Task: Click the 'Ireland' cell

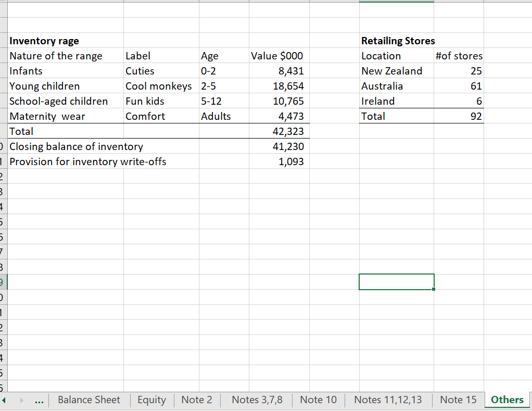Action: coord(396,101)
